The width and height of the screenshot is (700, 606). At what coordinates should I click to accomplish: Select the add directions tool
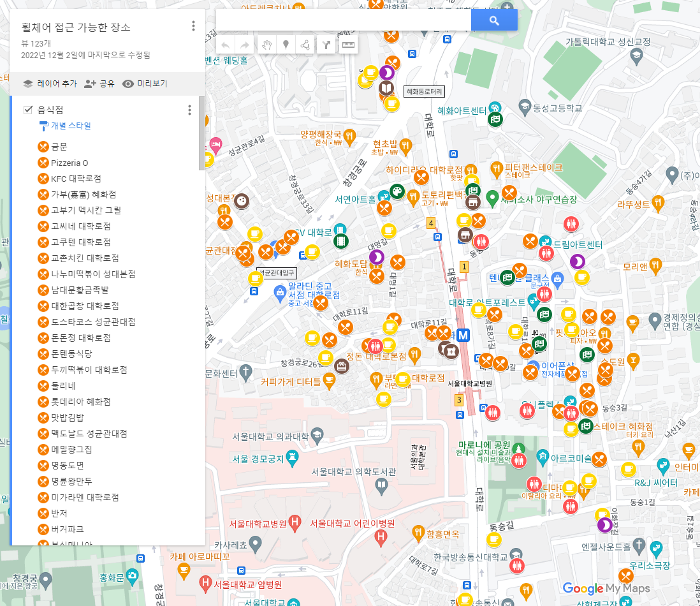pos(327,45)
